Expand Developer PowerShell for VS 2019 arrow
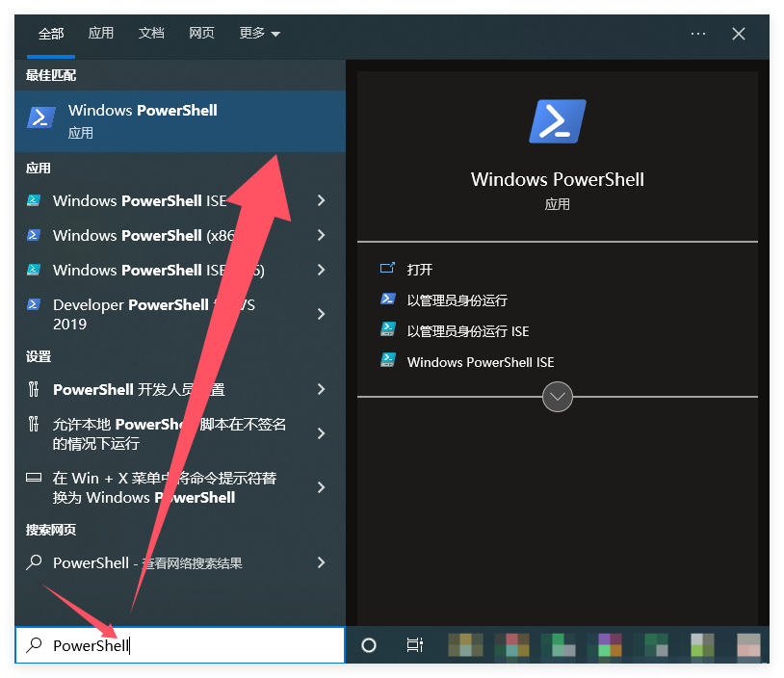The width and height of the screenshot is (784, 678). tap(321, 314)
